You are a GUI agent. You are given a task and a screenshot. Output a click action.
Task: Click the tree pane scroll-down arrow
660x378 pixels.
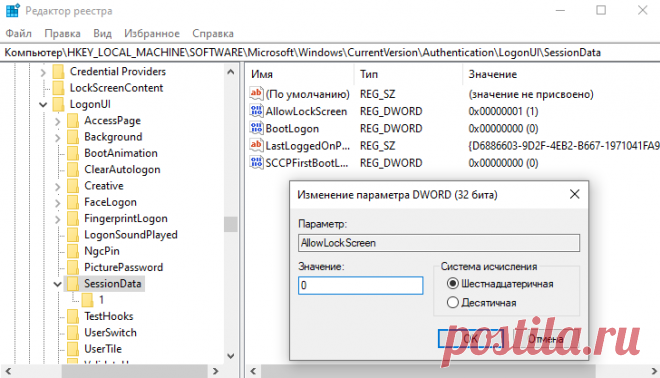point(231,356)
